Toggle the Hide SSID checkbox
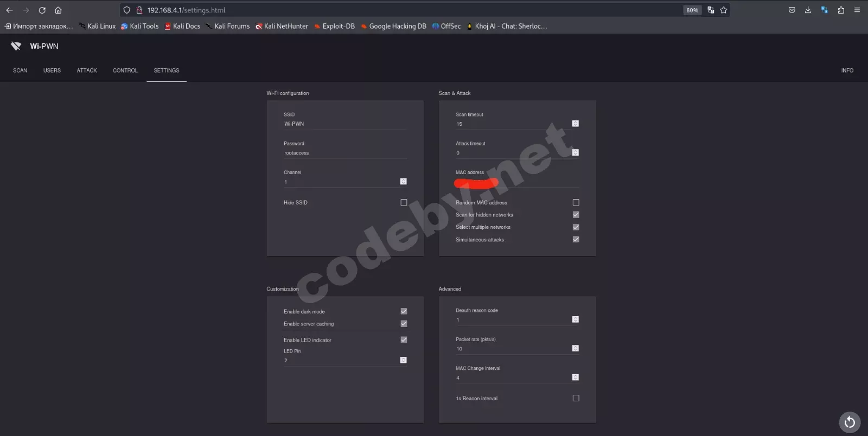This screenshot has width=868, height=436. coord(404,202)
